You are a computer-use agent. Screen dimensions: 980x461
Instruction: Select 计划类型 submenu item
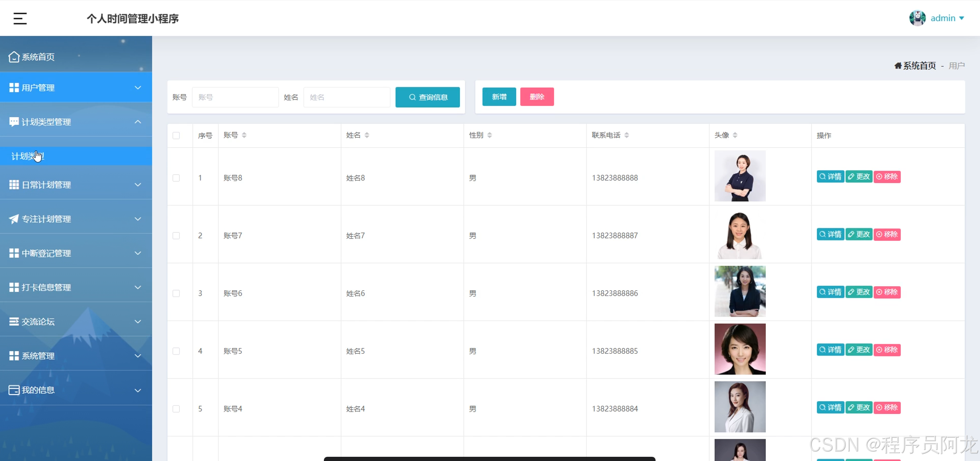[x=28, y=156]
